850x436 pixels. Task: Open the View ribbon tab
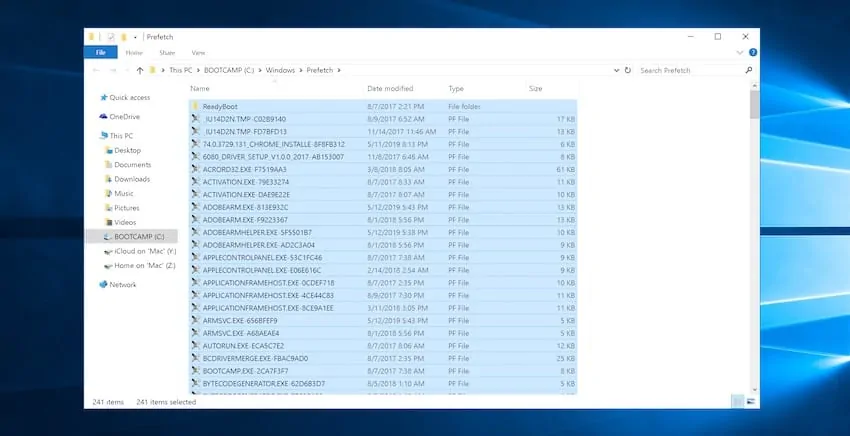click(198, 53)
